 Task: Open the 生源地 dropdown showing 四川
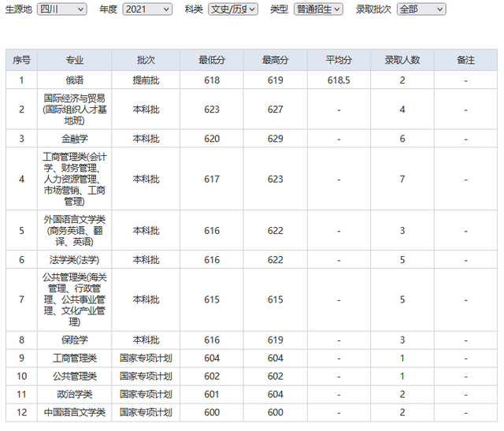[62, 9]
